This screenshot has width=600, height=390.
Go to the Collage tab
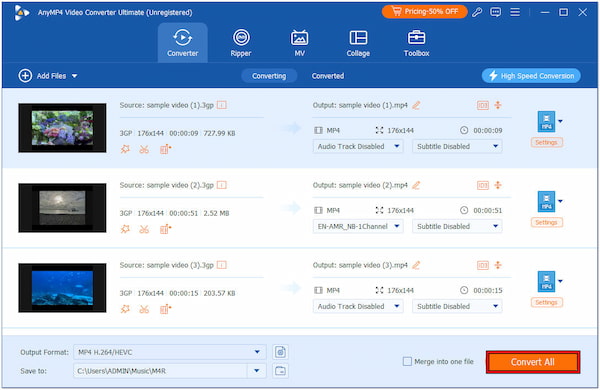click(358, 43)
